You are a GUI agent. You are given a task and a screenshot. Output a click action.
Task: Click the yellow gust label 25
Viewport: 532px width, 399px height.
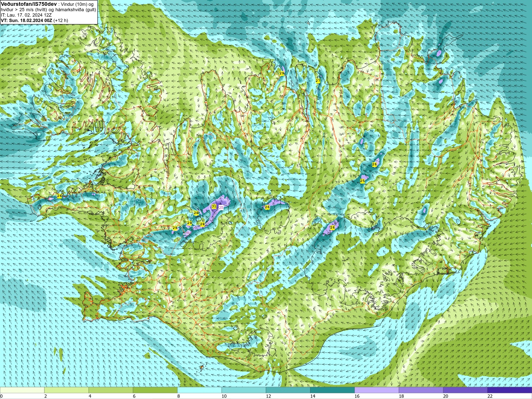pyautogui.click(x=362, y=181)
